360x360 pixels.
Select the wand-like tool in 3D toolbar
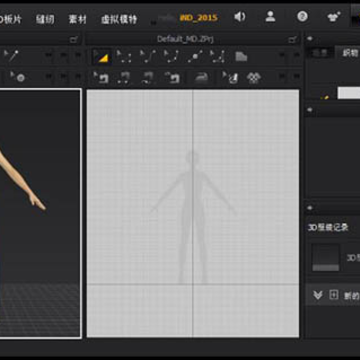(x=11, y=56)
